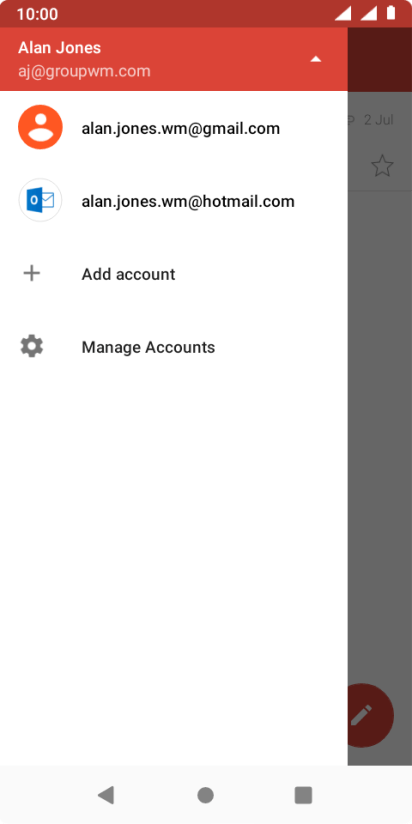This screenshot has height=824, width=412.
Task: Tap the compose pencil floating button
Action: (370, 715)
